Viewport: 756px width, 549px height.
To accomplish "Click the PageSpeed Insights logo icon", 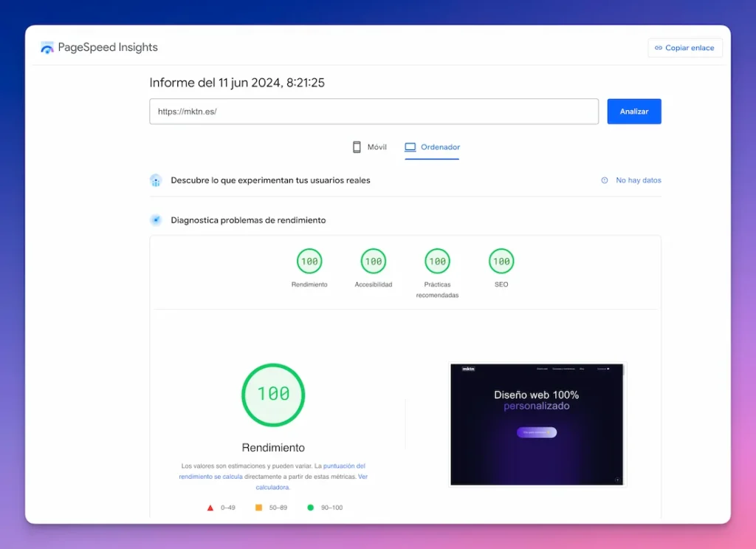I will 47,47.
